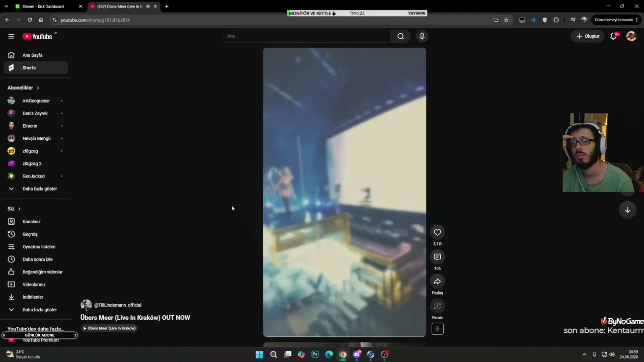Open Nevşin Mengü subscription channel
Screen dimensions: 644x362
[36, 138]
